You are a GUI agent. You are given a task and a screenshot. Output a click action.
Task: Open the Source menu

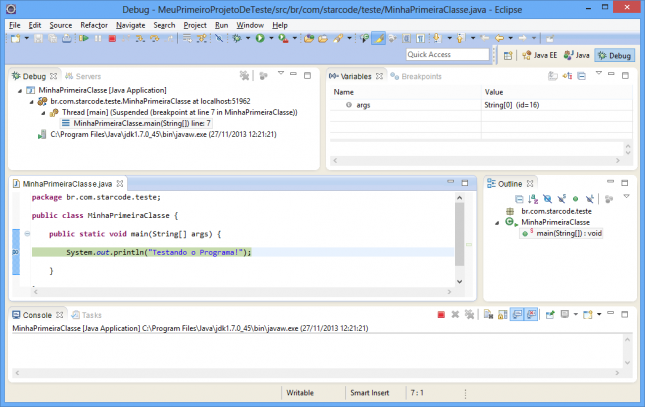[x=60, y=25]
